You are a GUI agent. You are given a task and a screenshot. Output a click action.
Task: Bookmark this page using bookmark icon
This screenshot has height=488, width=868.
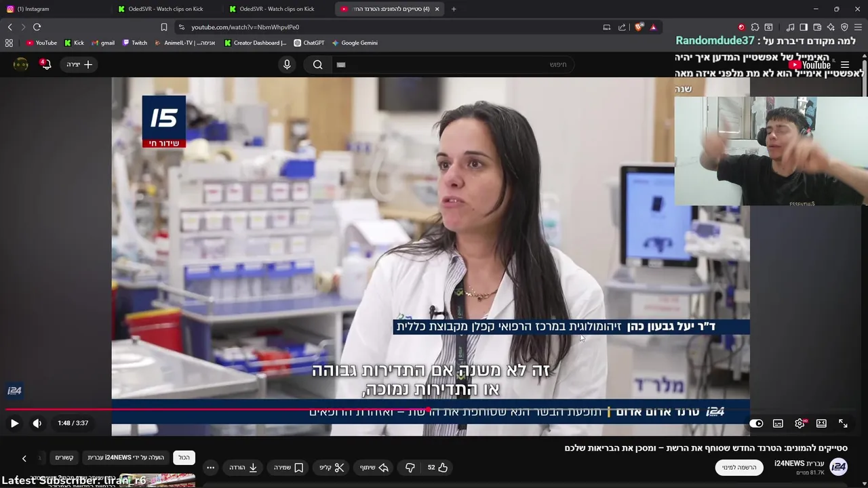pos(163,27)
